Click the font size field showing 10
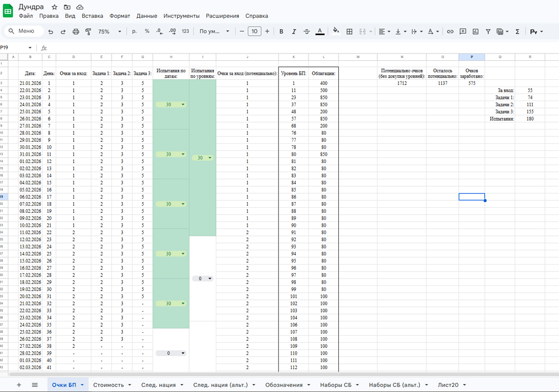The image size is (559, 392). tap(254, 32)
